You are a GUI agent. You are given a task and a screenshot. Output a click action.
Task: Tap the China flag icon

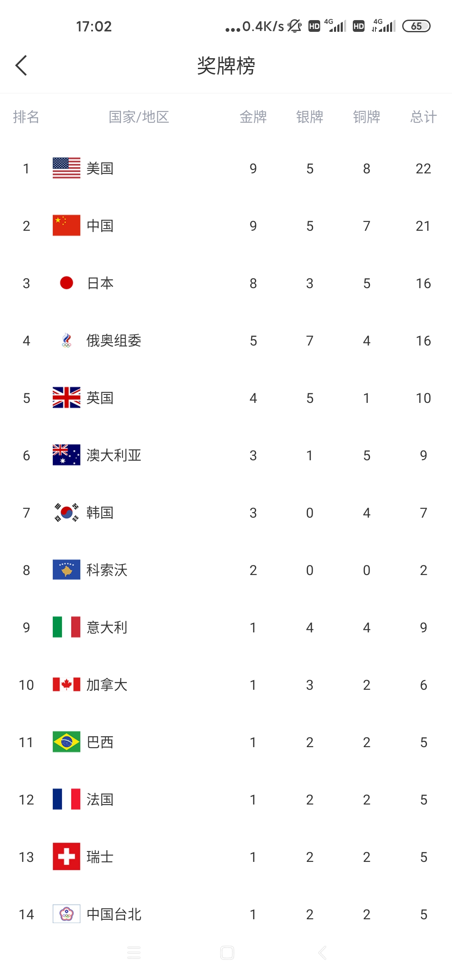(67, 226)
